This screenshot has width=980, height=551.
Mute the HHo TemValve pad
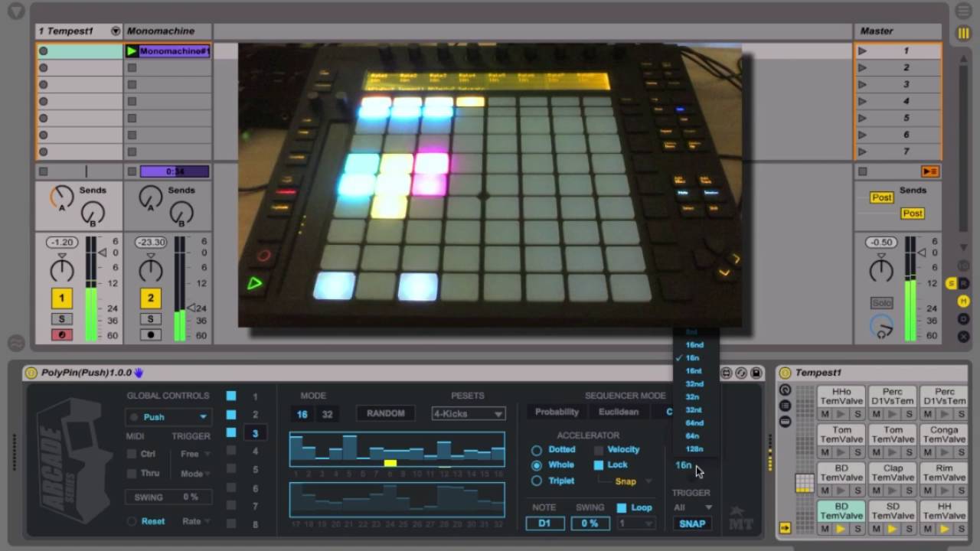(825, 414)
